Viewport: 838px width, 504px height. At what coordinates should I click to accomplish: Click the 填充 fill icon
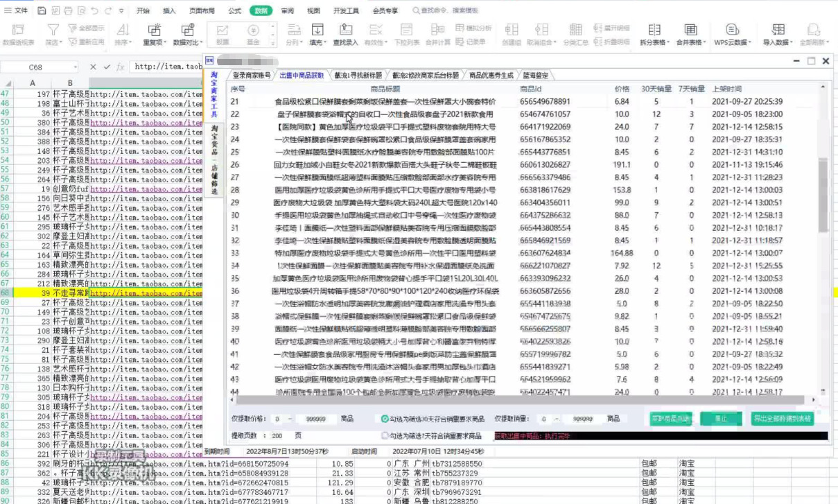click(317, 30)
